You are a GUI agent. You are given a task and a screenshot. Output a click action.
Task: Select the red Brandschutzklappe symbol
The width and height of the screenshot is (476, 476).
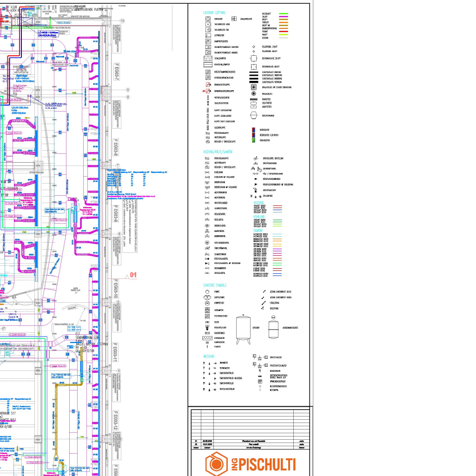click(x=208, y=85)
